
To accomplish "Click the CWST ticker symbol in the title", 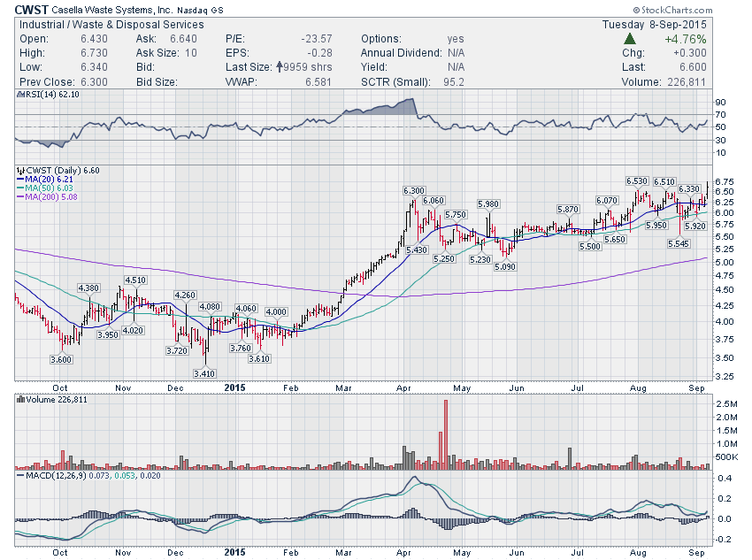I will pos(32,10).
